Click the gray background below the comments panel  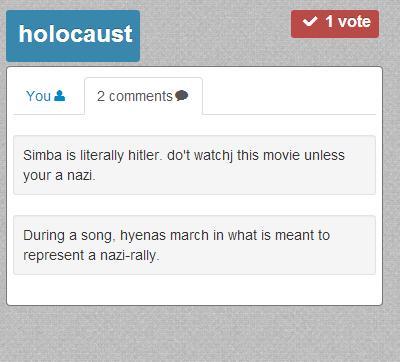pos(200,333)
